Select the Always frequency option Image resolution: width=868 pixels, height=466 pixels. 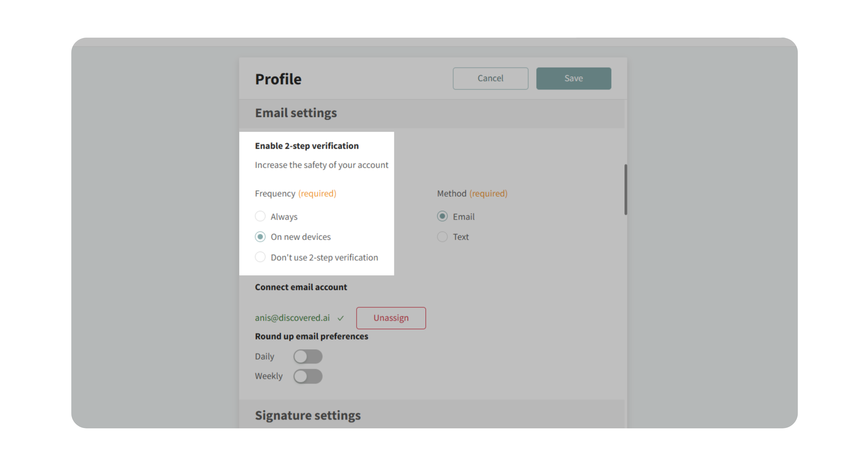click(260, 216)
